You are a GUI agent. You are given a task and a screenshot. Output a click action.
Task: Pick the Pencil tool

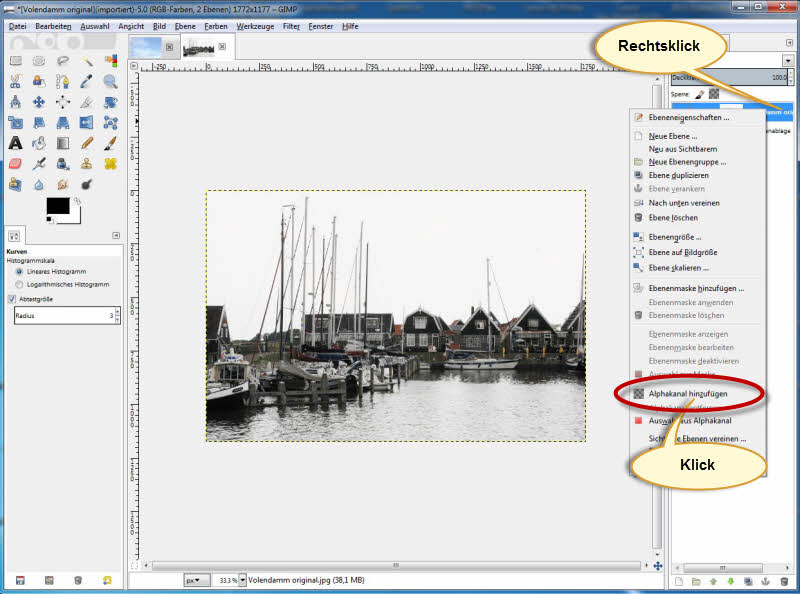(87, 143)
